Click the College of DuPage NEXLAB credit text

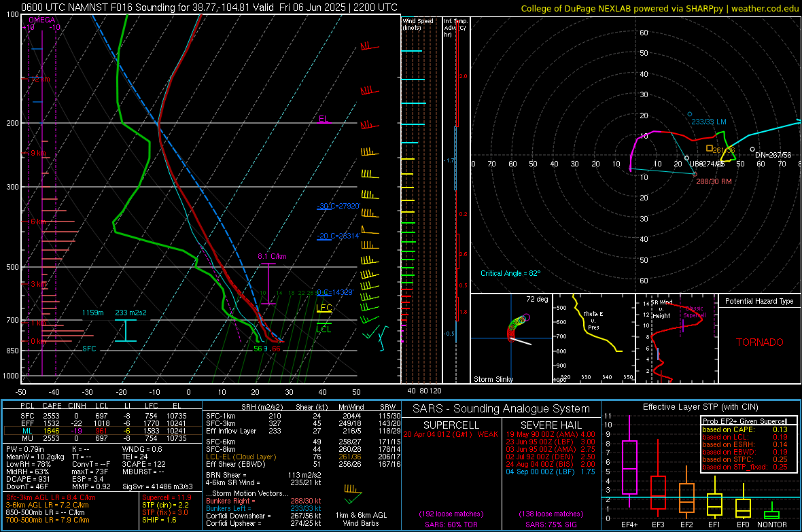[x=659, y=8]
